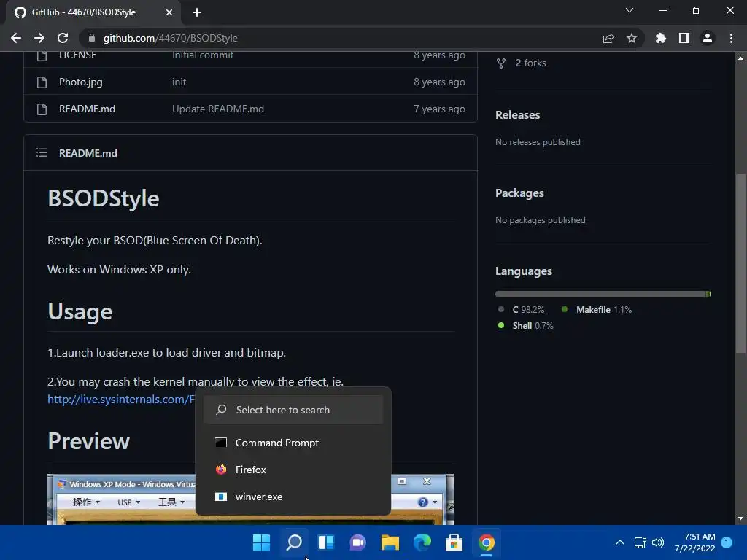The image size is (747, 560).
Task: Open Microsoft Store on the taskbar
Action: [454, 542]
